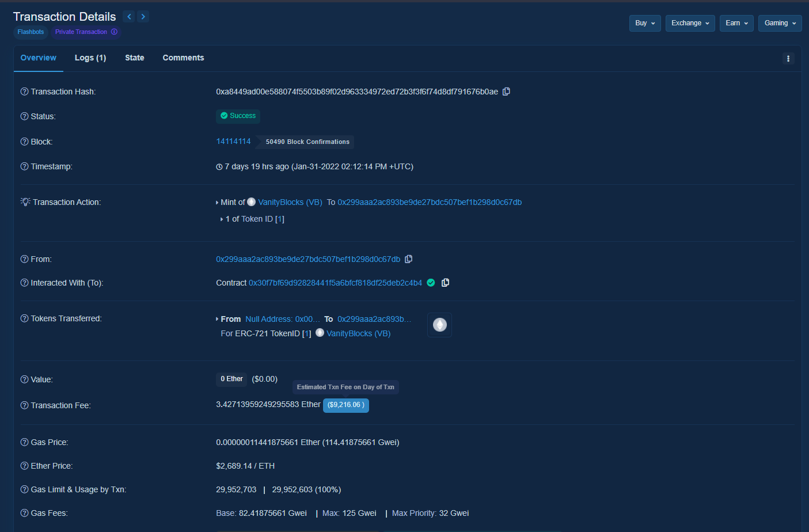
Task: Click the help icon next to Status
Action: coord(24,116)
